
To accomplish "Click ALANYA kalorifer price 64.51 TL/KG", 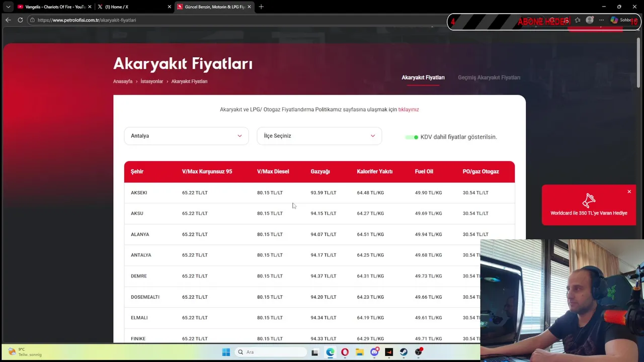I will tap(370, 234).
